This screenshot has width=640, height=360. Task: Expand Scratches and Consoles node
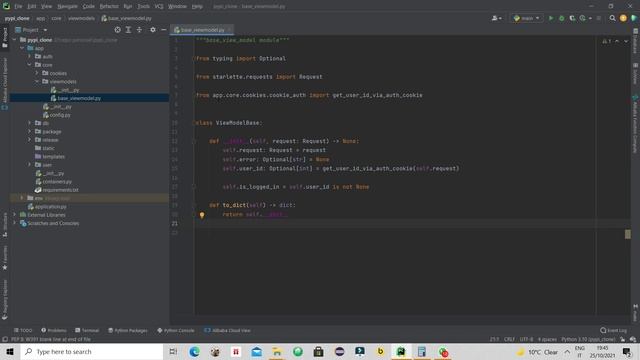[14, 223]
